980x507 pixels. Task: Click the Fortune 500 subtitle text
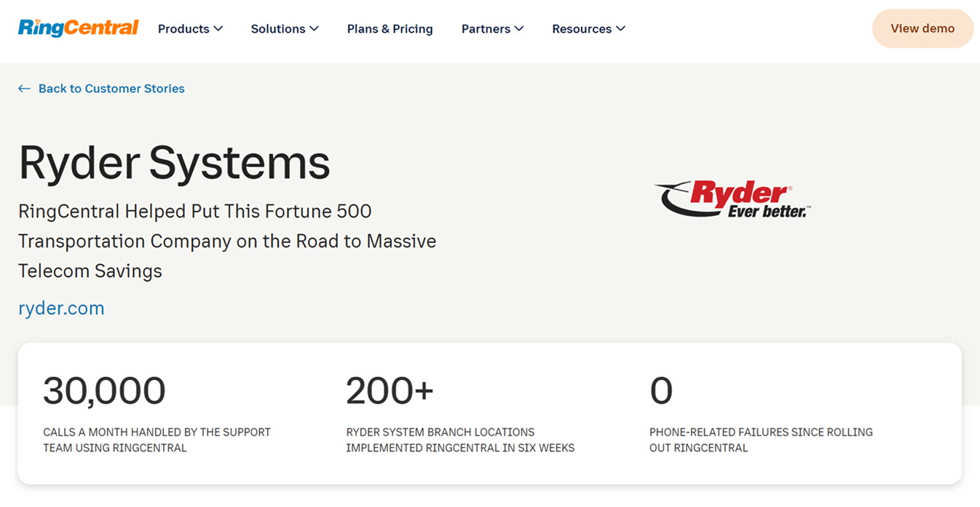coord(226,241)
